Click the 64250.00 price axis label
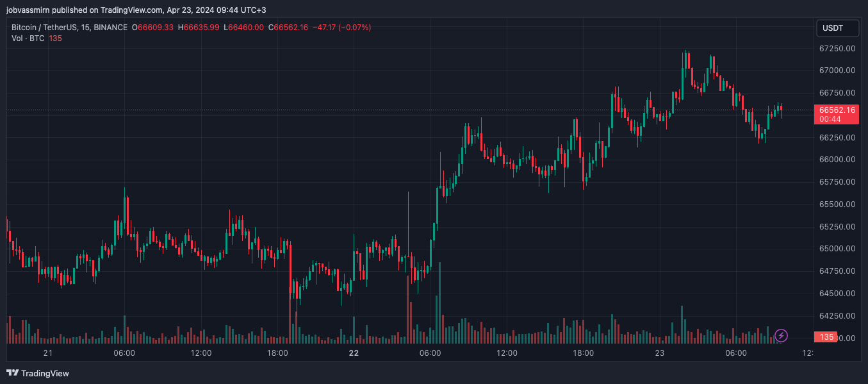This screenshot has width=868, height=384. (x=837, y=315)
